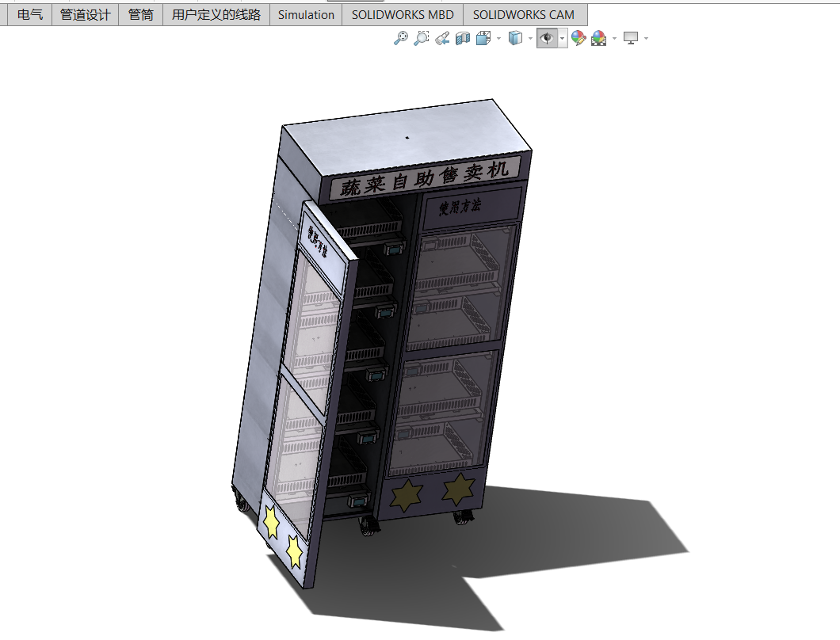Expand the Display Style dropdown arrow
840x640 pixels.
[530, 38]
